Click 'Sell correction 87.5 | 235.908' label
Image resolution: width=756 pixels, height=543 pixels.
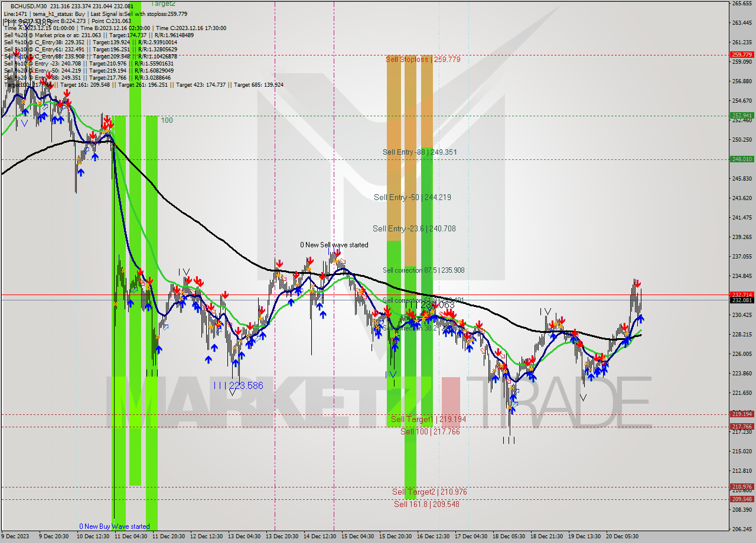click(423, 270)
